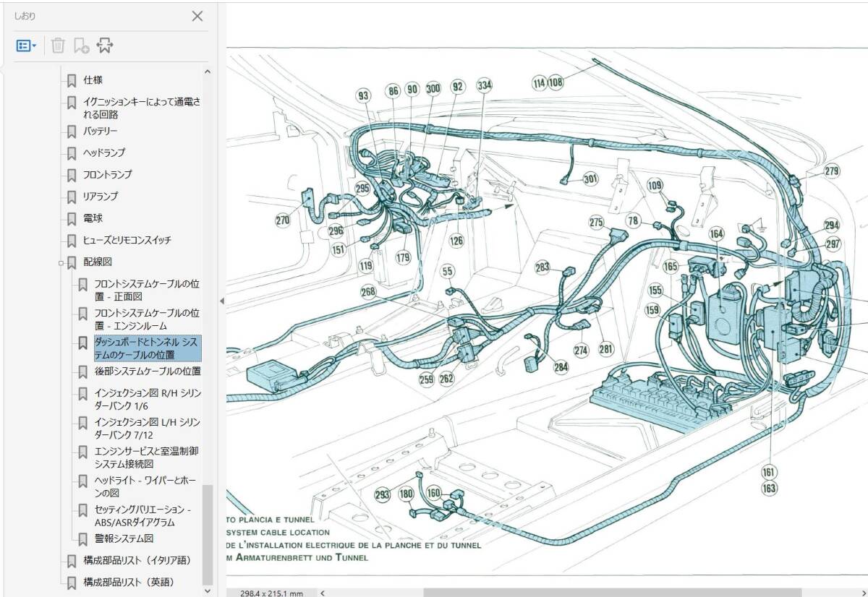
Task: Open the 仕様 bookmark
Action: point(93,80)
